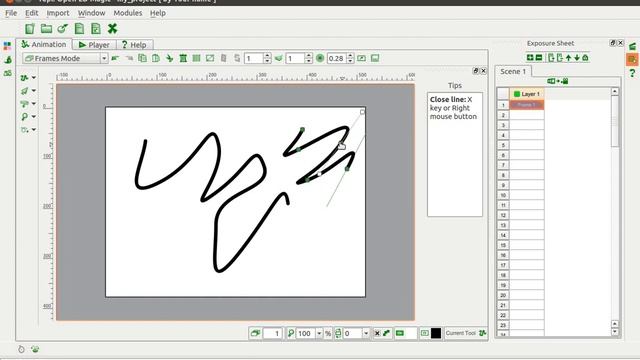Toggle Layer 1 green visibility square
This screenshot has height=360, width=640.
[x=517, y=94]
